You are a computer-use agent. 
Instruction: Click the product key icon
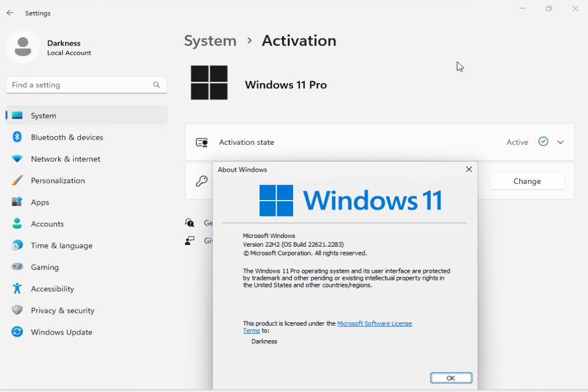click(202, 181)
